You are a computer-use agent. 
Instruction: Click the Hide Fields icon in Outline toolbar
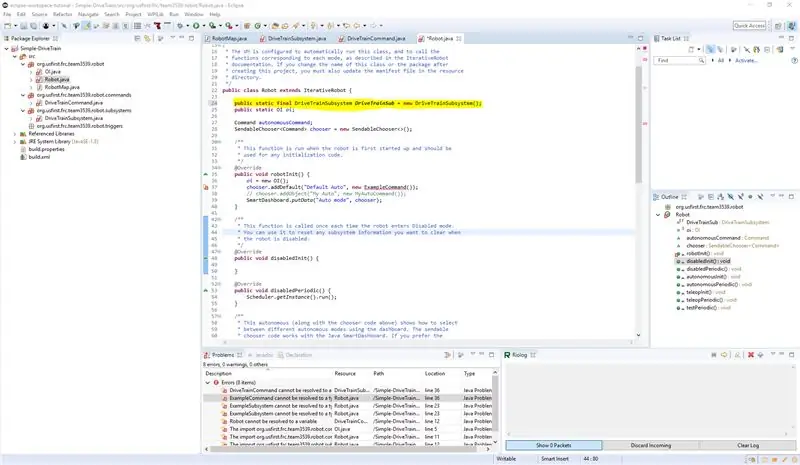point(731,197)
